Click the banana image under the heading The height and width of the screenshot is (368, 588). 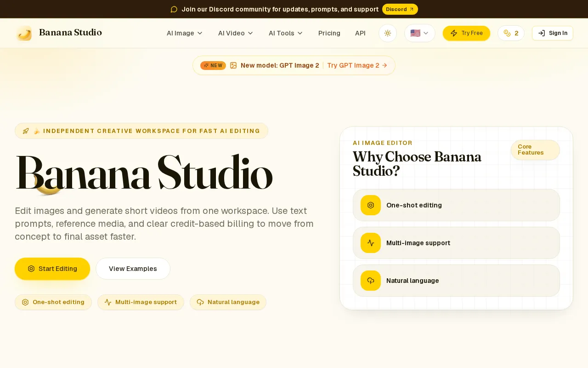pyautogui.click(x=49, y=185)
